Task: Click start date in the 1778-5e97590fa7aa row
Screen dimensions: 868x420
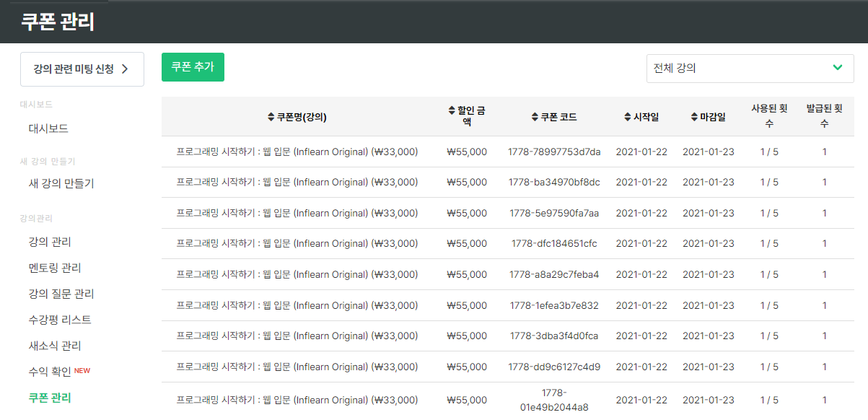Action: pyautogui.click(x=641, y=213)
